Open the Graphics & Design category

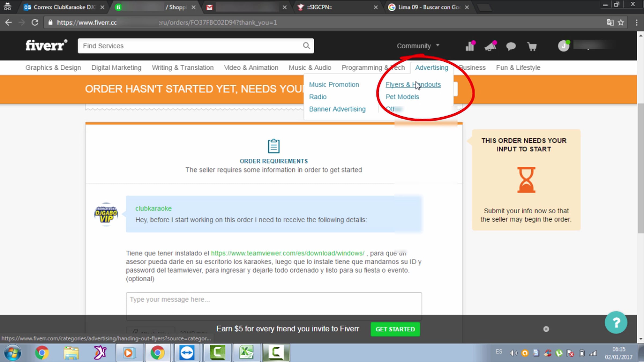pos(53,68)
